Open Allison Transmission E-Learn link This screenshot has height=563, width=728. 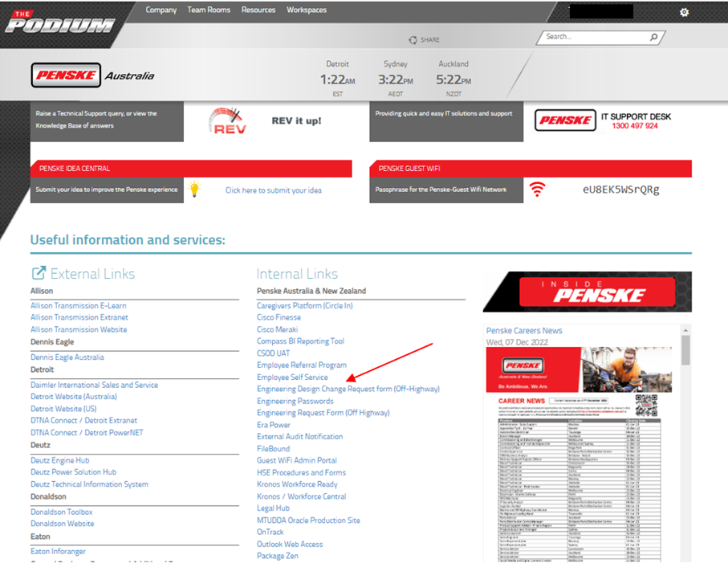click(79, 306)
